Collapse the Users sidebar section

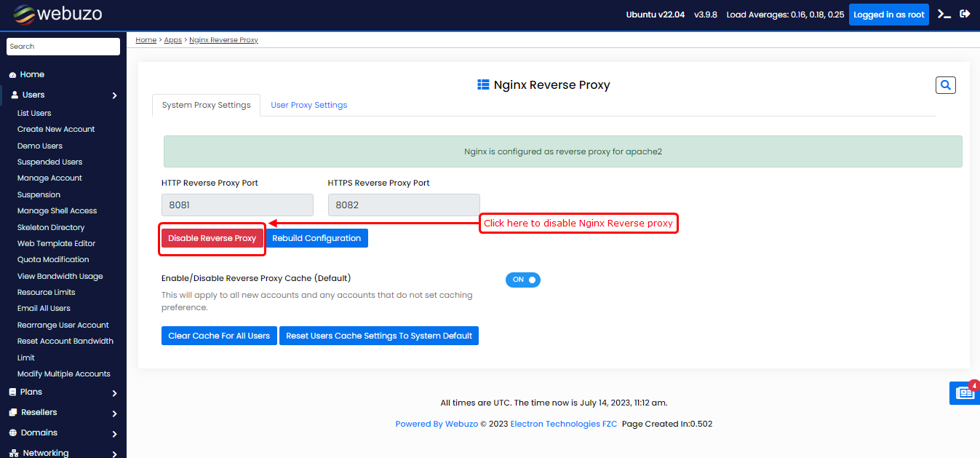pos(115,95)
